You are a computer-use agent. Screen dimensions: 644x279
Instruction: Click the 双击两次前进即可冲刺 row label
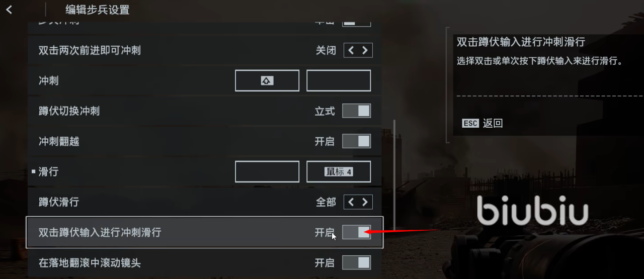pyautogui.click(x=90, y=51)
